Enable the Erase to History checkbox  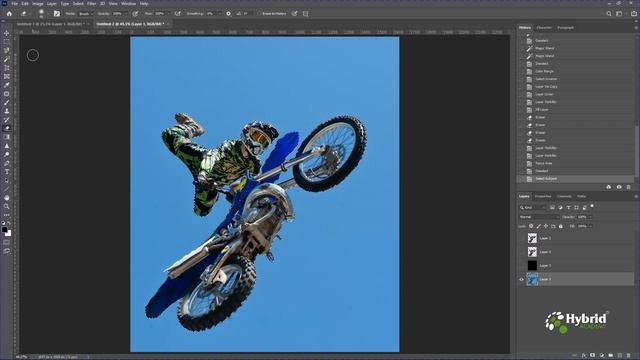pos(259,13)
